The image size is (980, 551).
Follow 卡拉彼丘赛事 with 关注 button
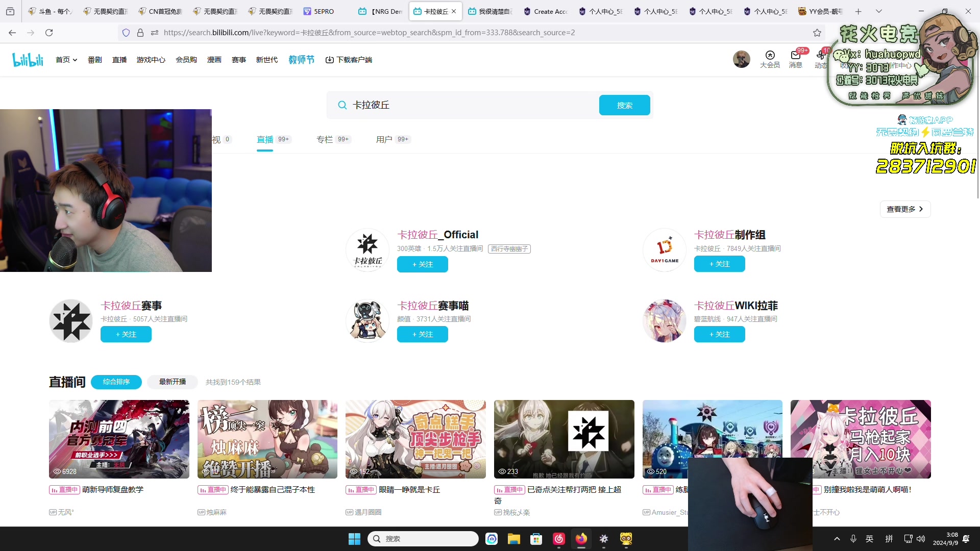click(126, 334)
